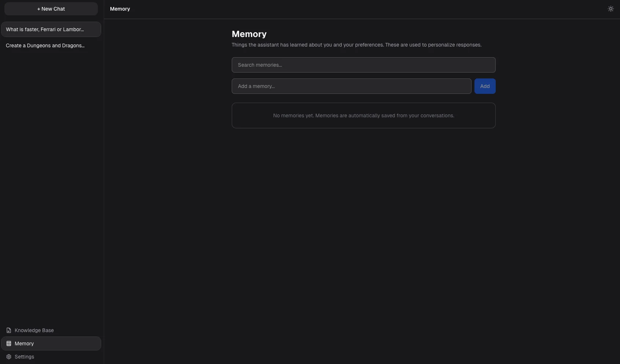The image size is (620, 364).
Task: Start a new chat
Action: point(51,8)
